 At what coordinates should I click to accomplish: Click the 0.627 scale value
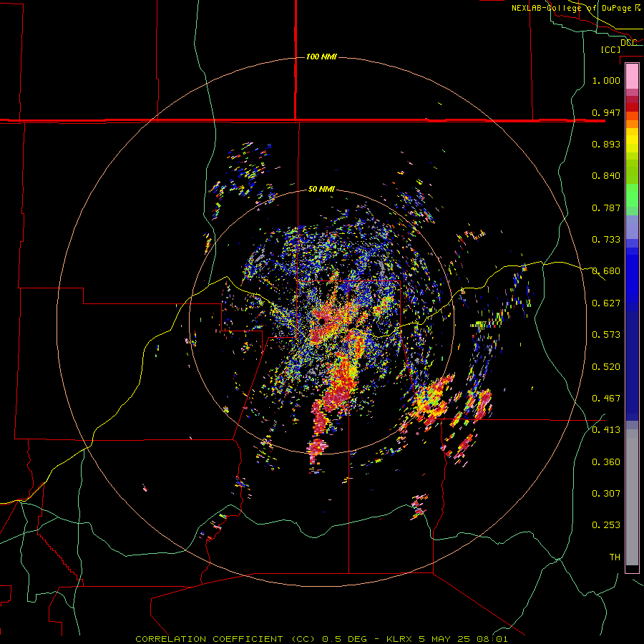(606, 303)
